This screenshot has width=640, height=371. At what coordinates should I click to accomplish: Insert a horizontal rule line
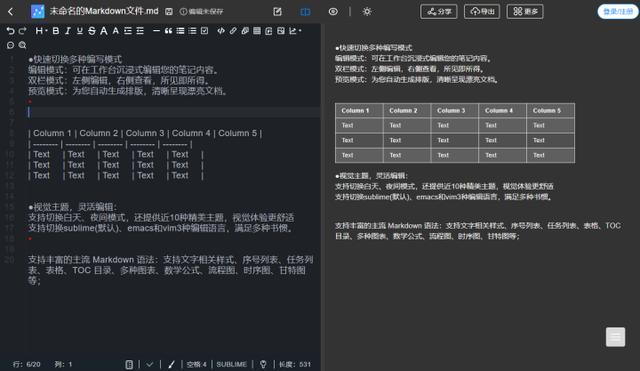click(x=156, y=31)
